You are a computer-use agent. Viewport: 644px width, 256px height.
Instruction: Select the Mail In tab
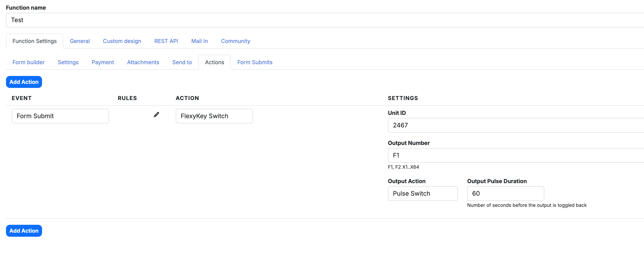tap(199, 41)
